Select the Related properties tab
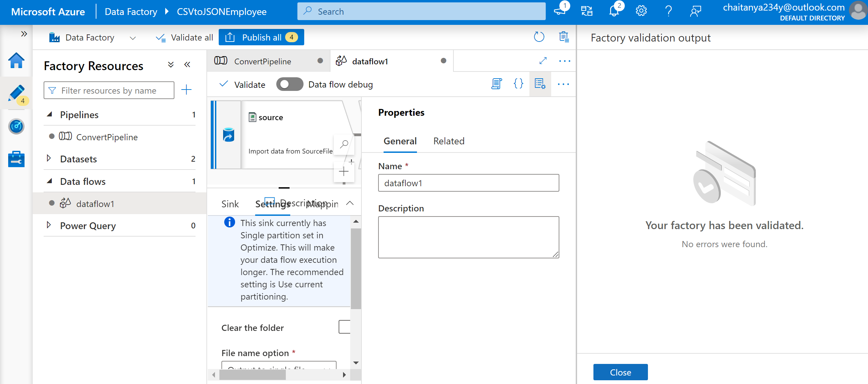868x384 pixels. [x=449, y=141]
